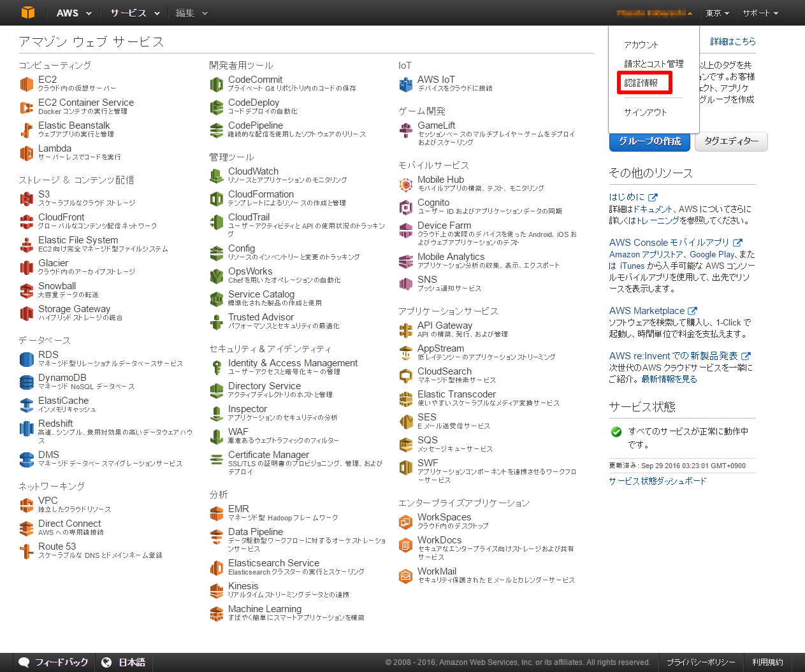The width and height of the screenshot is (805, 672).
Task: Open the Elastic Transcoder service link
Action: tap(456, 394)
